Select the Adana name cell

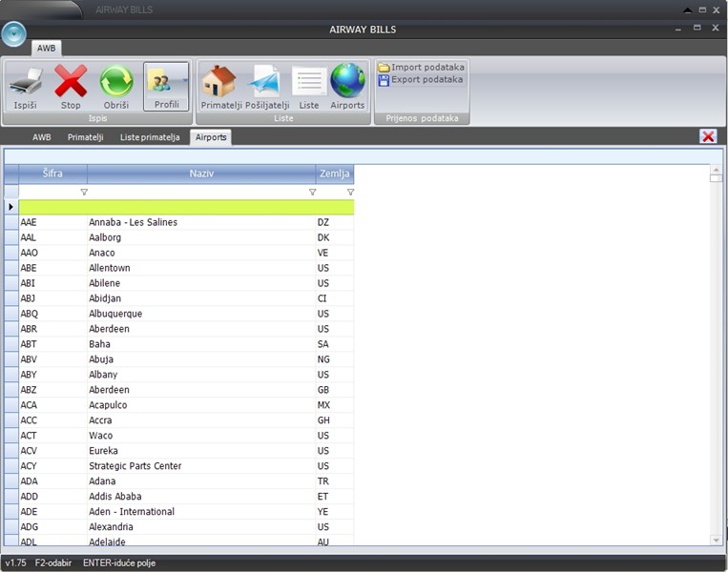[201, 481]
